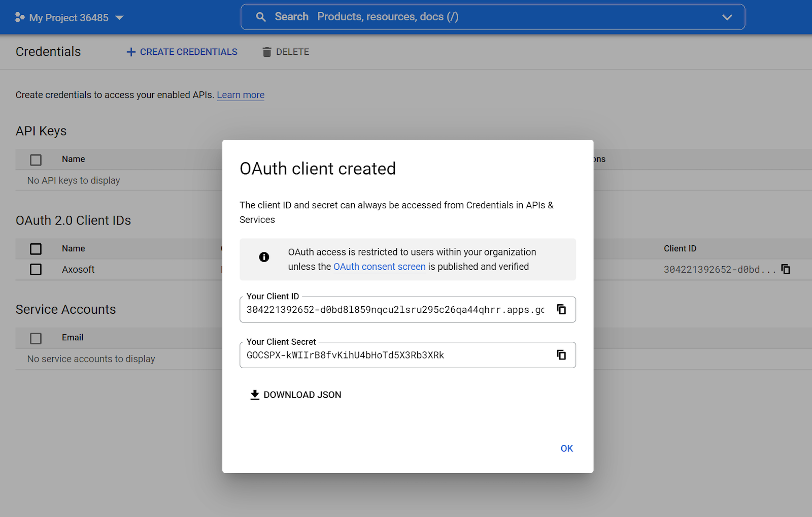Select the Axosoft row checkbox

36,269
